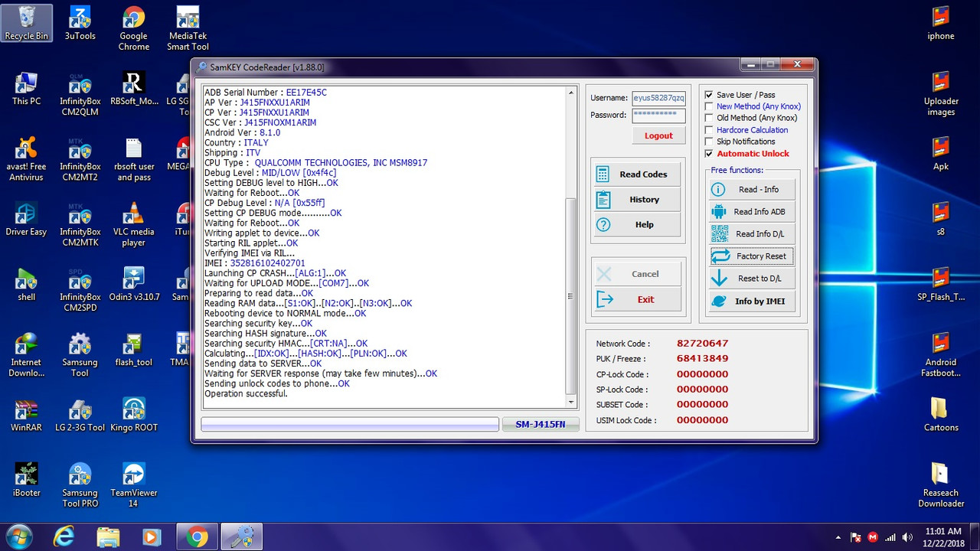The image size is (980, 551).
Task: Select the VLC media player icon
Action: [133, 224]
